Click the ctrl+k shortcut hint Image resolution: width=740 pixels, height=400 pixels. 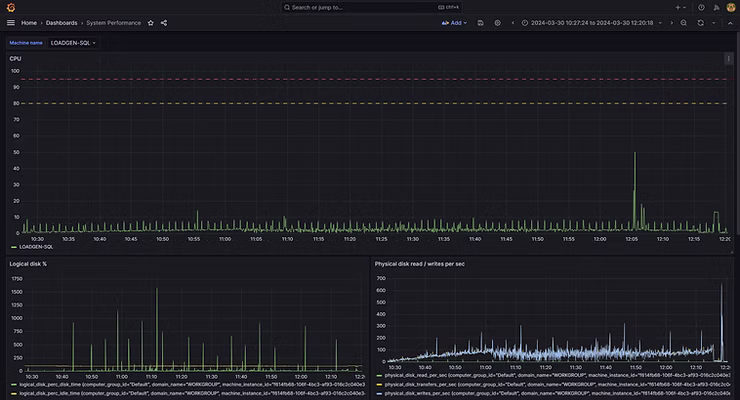pos(448,7)
